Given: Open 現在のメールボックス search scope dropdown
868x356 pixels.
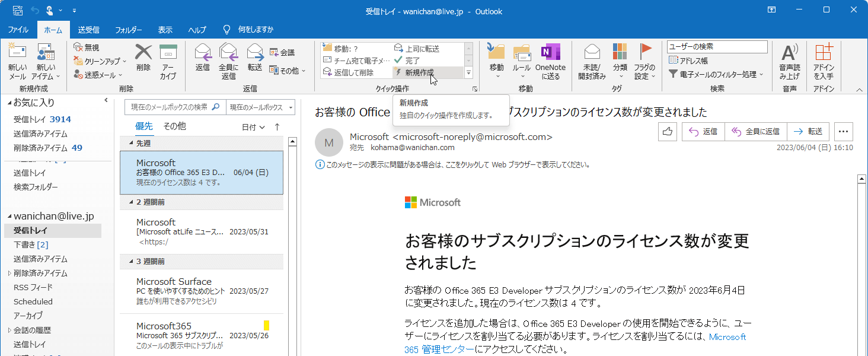Looking at the screenshot, I should 260,107.
